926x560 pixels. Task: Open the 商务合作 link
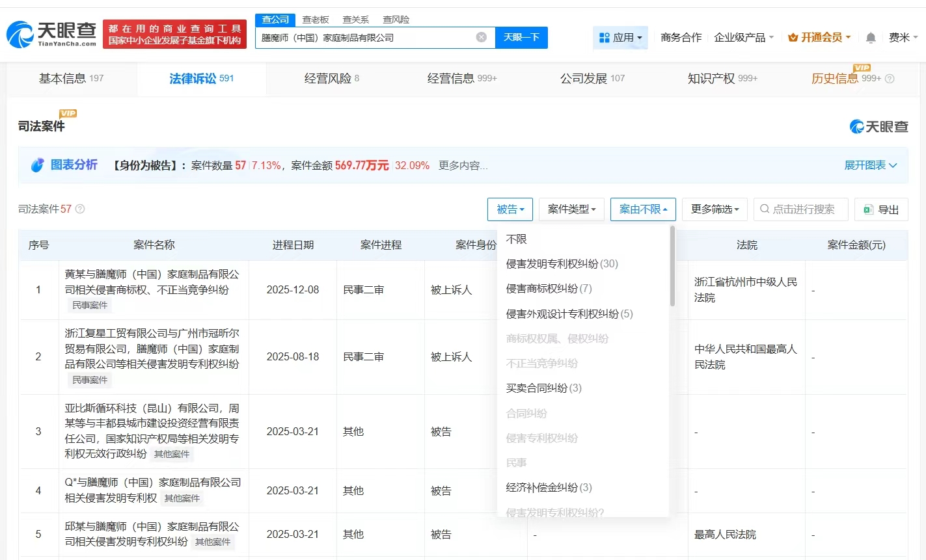tap(681, 38)
